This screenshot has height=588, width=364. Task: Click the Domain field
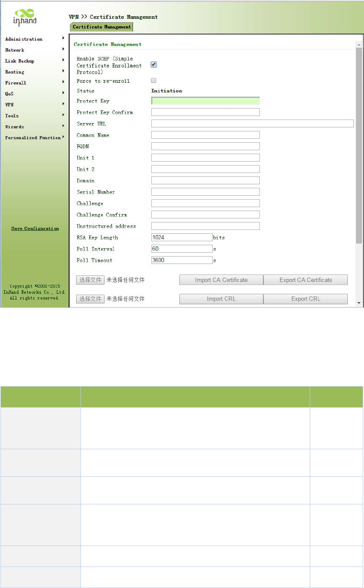pos(206,180)
